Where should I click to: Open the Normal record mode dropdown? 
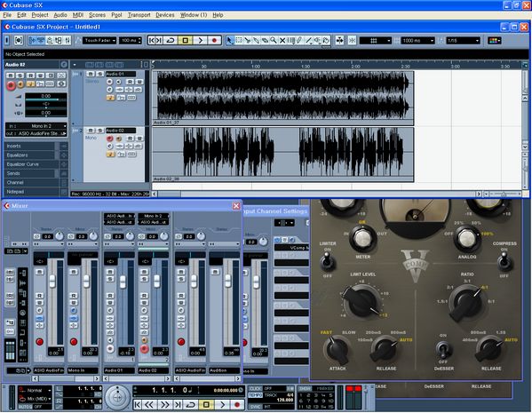pyautogui.click(x=35, y=390)
